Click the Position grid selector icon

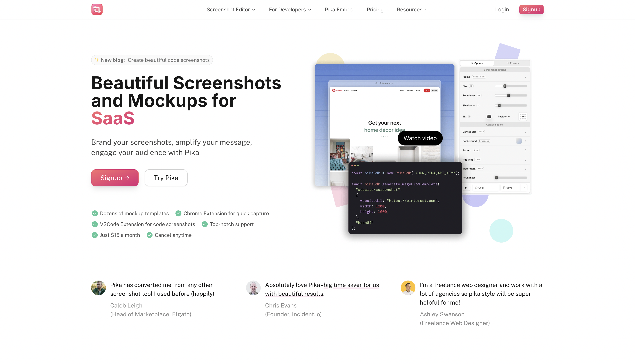pos(523,117)
